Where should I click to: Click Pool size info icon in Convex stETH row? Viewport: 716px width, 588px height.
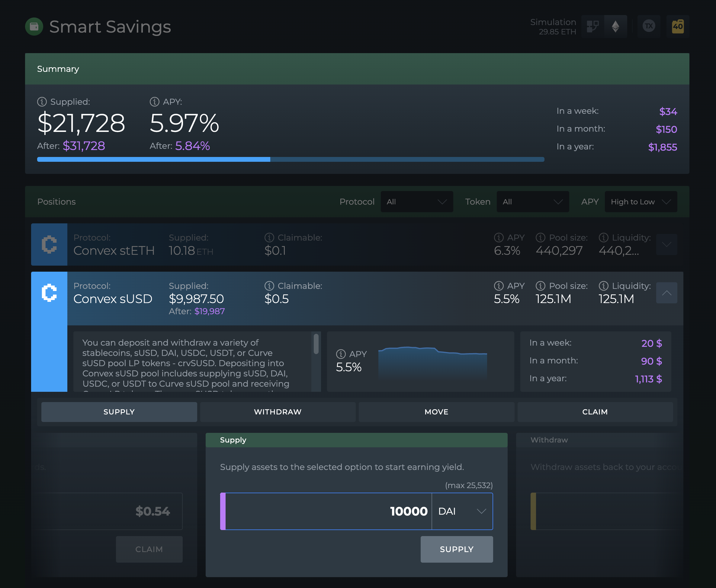pos(541,238)
